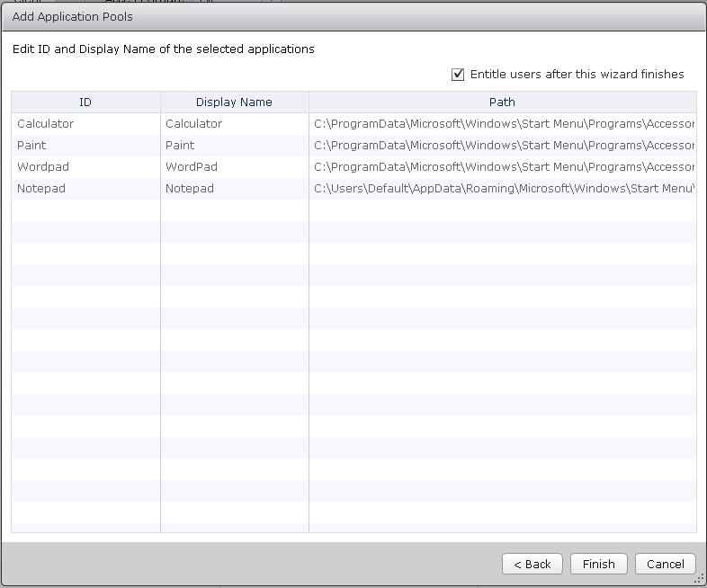
Task: Select the Paint ID cell
Action: 31,146
